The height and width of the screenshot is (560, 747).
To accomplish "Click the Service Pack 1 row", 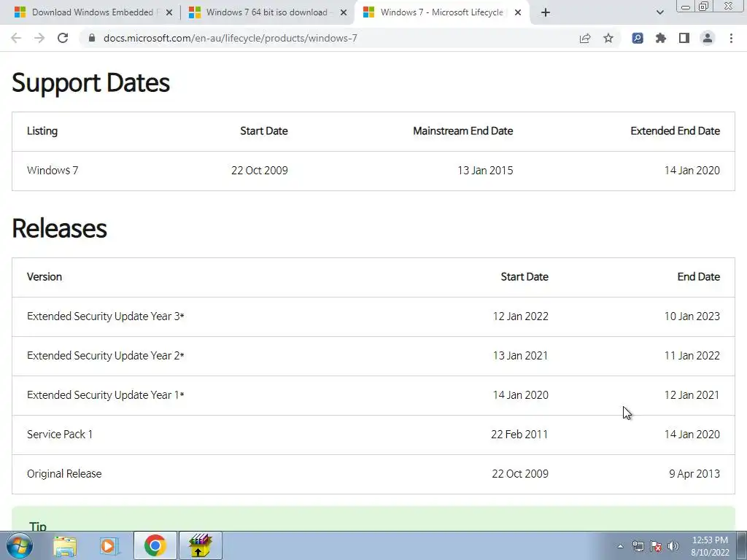I will tap(373, 435).
